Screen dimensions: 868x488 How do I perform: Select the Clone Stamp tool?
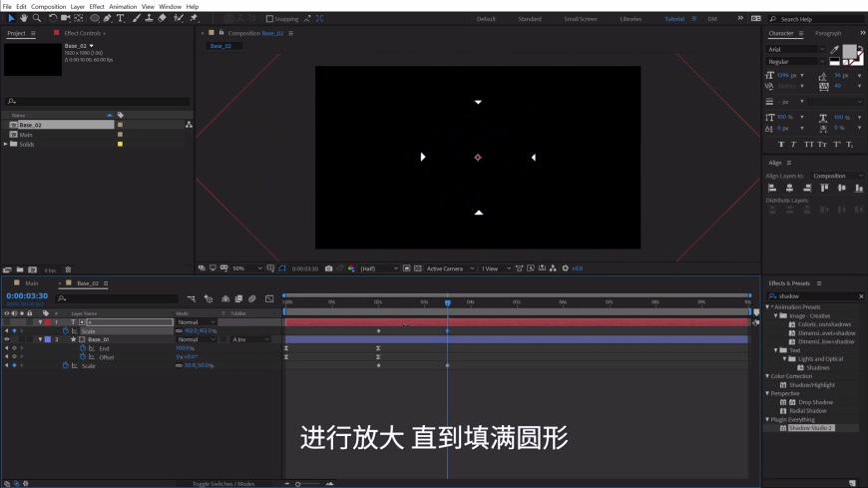point(149,18)
